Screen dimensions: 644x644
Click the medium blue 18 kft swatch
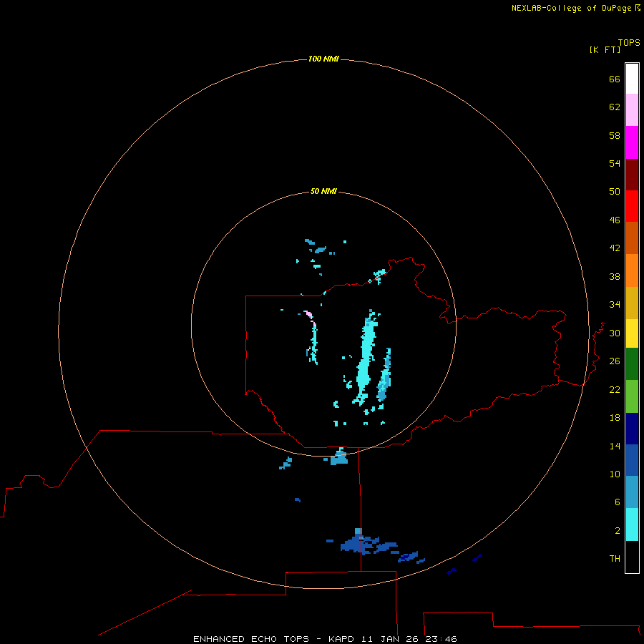632,460
